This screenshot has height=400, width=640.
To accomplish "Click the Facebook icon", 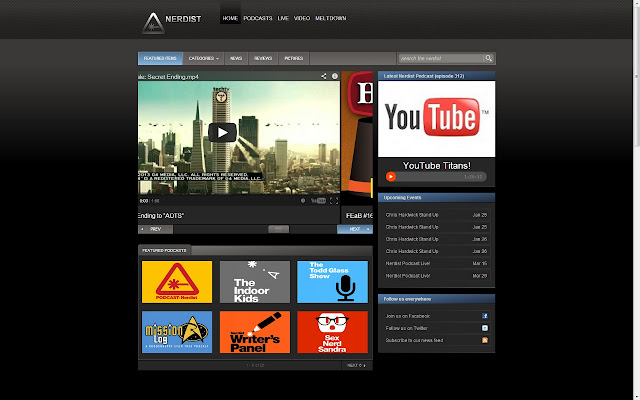I will point(485,316).
